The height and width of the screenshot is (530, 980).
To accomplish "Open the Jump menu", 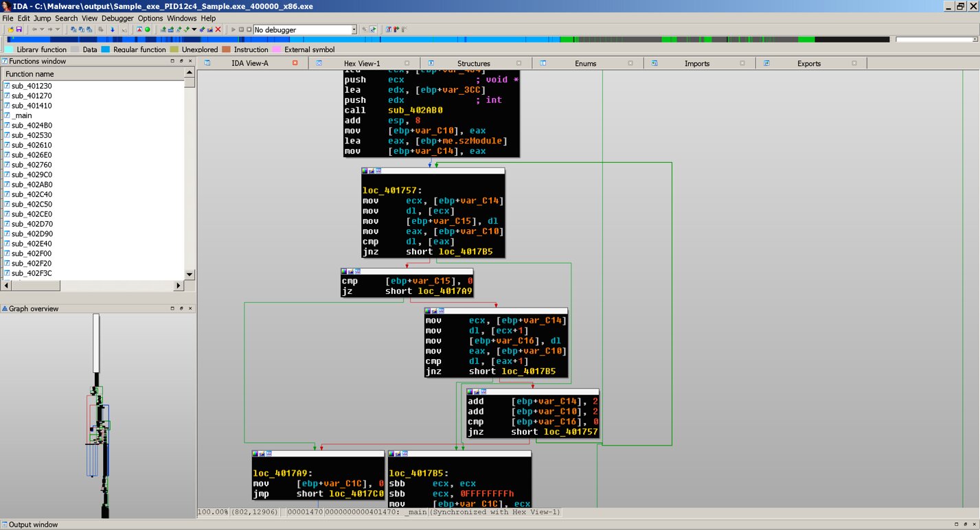I will click(x=42, y=18).
